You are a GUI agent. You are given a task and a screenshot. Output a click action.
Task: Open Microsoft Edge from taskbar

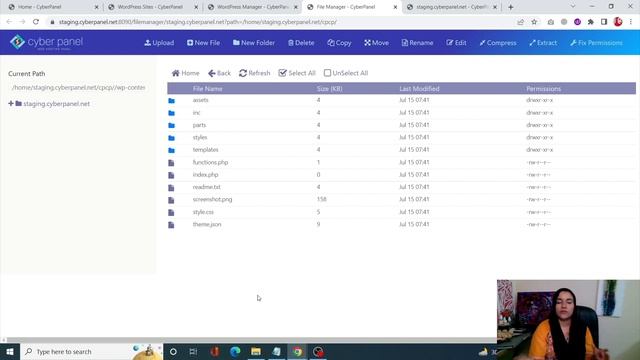[x=235, y=351]
